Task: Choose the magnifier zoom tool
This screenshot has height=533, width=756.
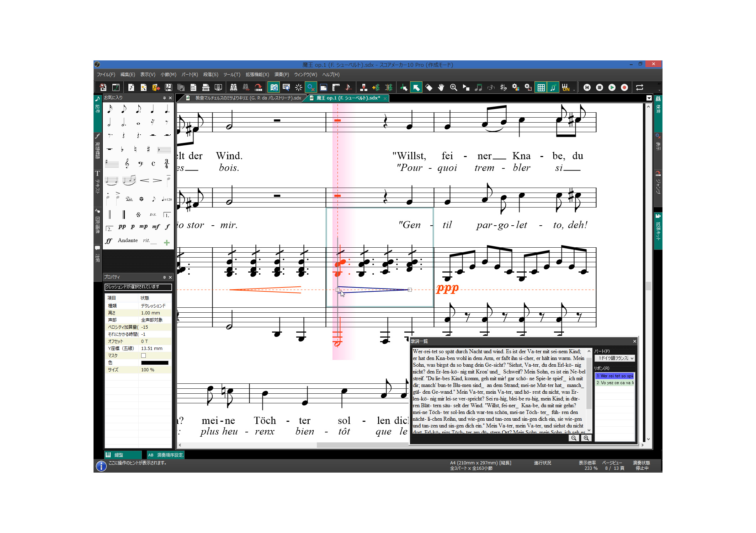Action: (x=453, y=87)
